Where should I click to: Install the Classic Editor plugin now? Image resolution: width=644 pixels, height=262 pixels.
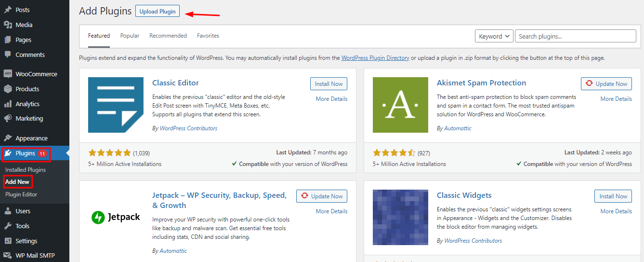(329, 83)
